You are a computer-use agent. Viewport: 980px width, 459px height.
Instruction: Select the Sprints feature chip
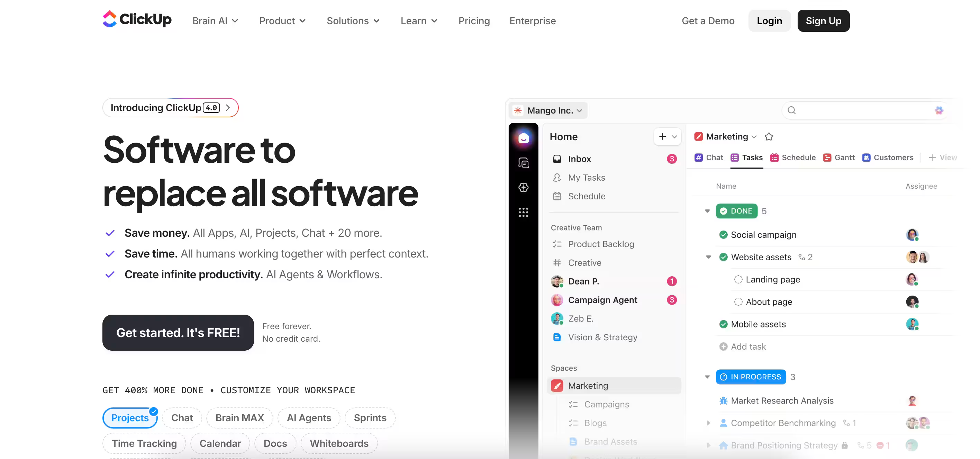tap(370, 417)
